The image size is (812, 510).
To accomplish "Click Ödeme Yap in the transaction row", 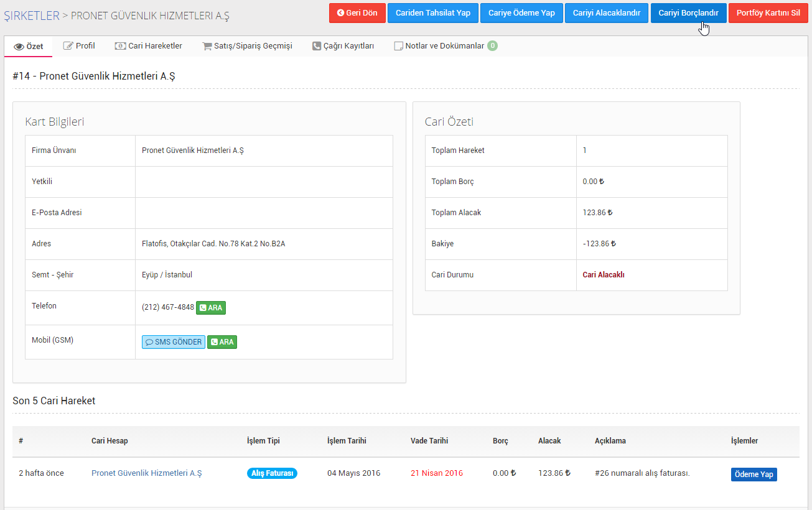I will pyautogui.click(x=754, y=475).
